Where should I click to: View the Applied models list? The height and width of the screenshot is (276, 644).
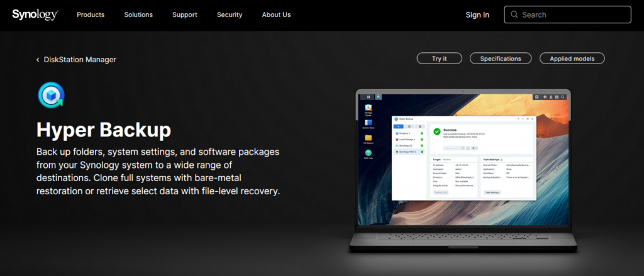click(572, 58)
